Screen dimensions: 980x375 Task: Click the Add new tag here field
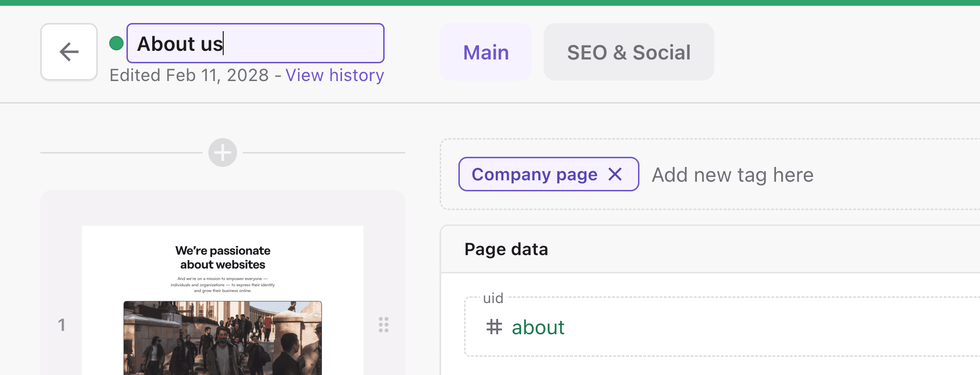tap(732, 175)
